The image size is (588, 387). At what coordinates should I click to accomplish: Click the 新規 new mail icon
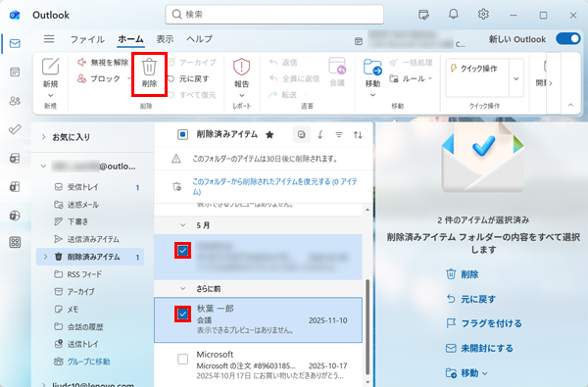(x=50, y=67)
